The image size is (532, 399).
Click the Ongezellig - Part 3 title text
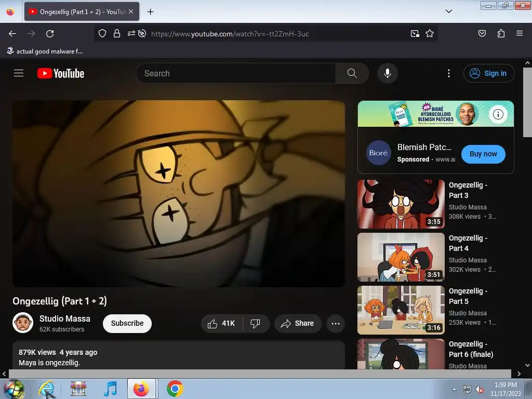click(x=468, y=190)
